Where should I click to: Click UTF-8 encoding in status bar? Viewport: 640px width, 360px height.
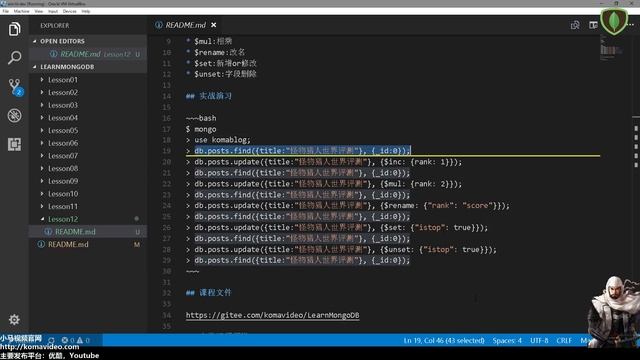(539, 340)
